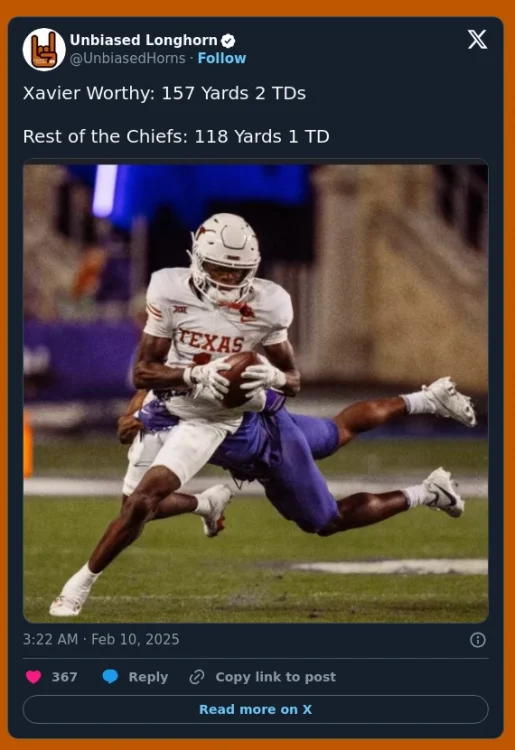
Task: Click the chain link copy icon
Action: pos(197,677)
